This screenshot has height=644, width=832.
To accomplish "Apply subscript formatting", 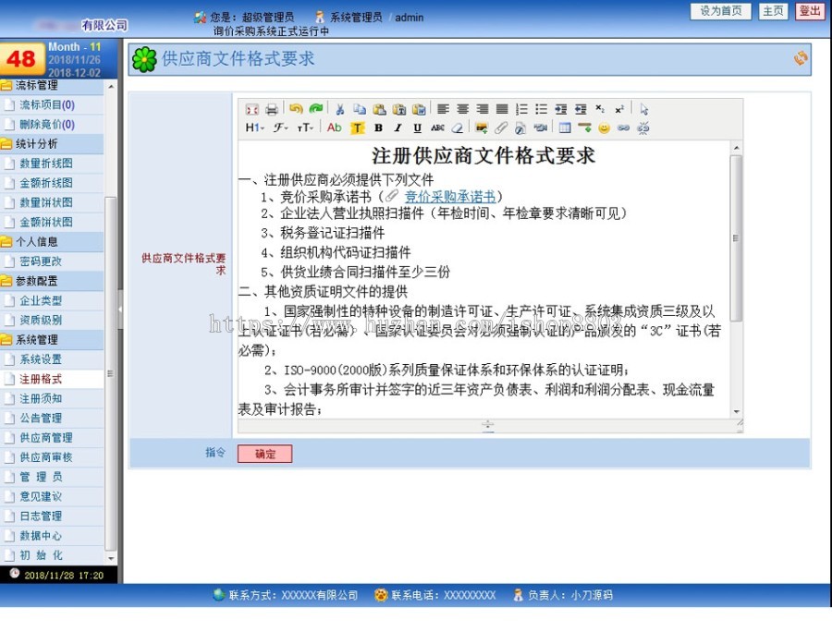I will pyautogui.click(x=600, y=108).
